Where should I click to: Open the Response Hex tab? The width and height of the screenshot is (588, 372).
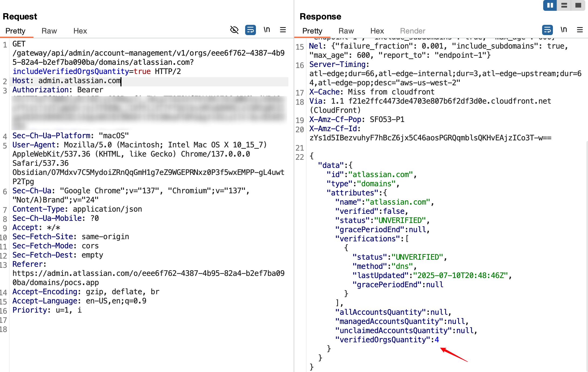377,31
